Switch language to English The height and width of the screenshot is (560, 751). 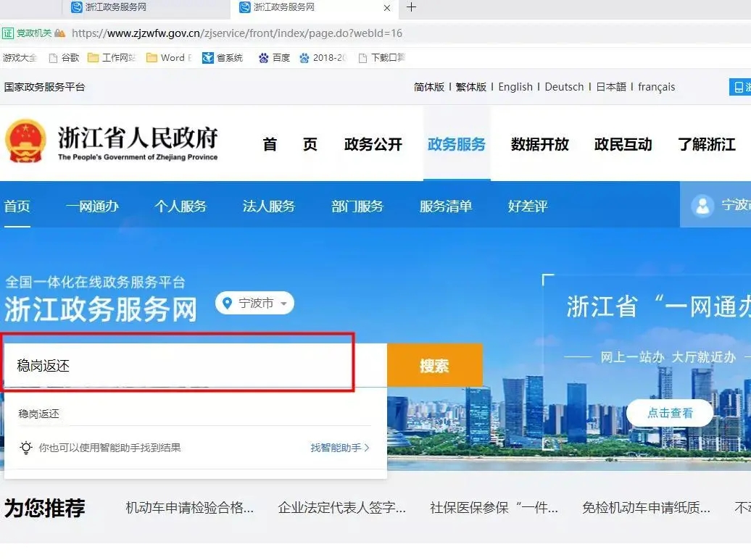click(x=515, y=87)
